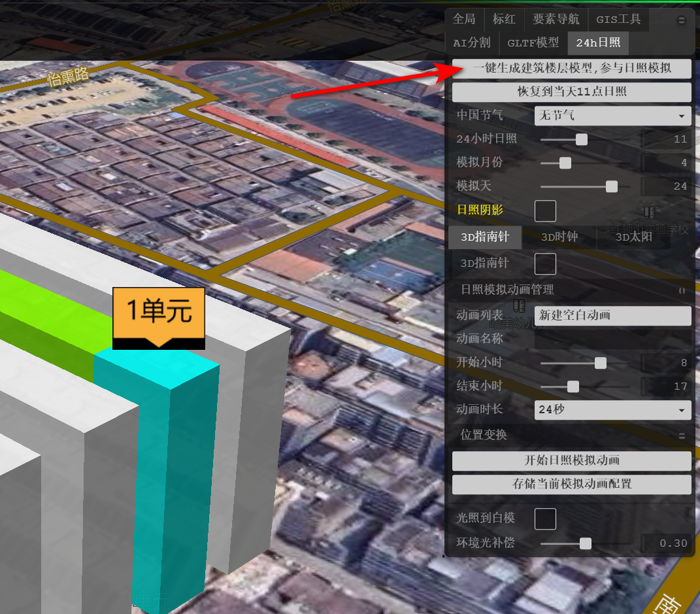Click 开始日照模拟动画 button
Image resolution: width=700 pixels, height=614 pixels.
572,460
